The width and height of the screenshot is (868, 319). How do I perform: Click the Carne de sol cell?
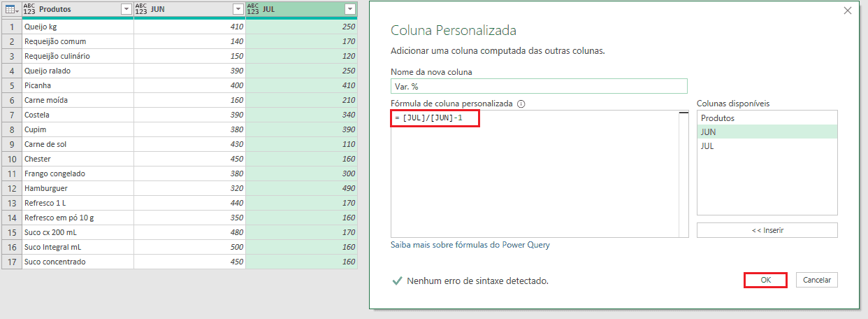(78, 144)
